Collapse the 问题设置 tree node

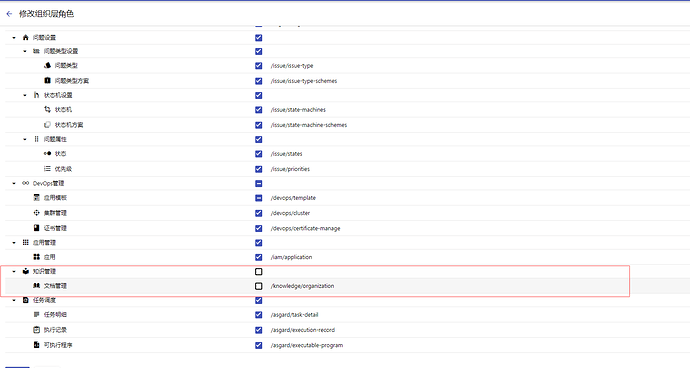pyautogui.click(x=14, y=38)
